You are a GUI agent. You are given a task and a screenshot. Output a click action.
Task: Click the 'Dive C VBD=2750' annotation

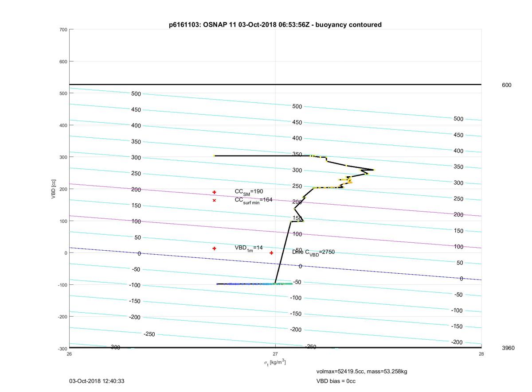click(x=313, y=252)
